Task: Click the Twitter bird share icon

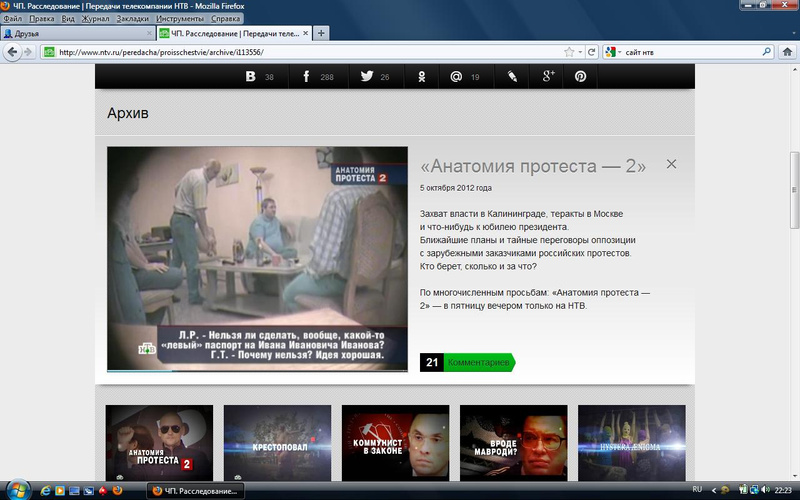Action: pyautogui.click(x=367, y=77)
